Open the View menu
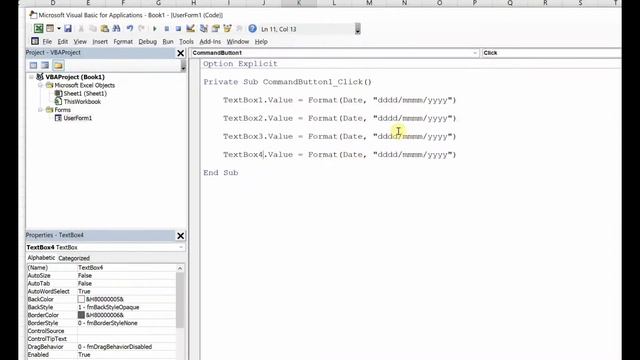 point(80,42)
